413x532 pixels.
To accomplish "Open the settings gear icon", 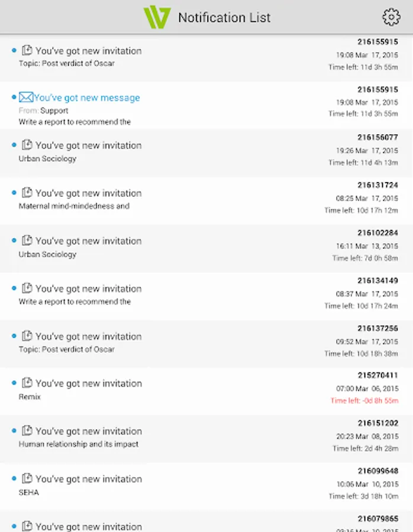I will (x=390, y=17).
